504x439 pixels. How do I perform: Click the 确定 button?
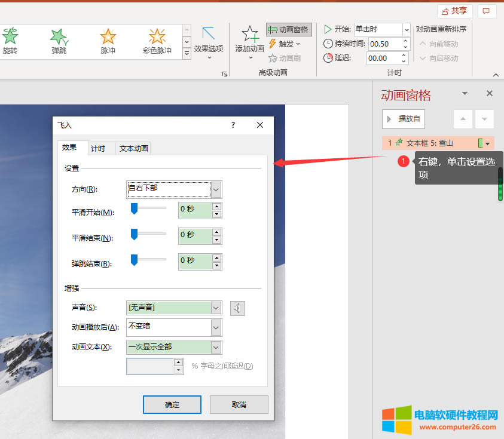point(172,404)
